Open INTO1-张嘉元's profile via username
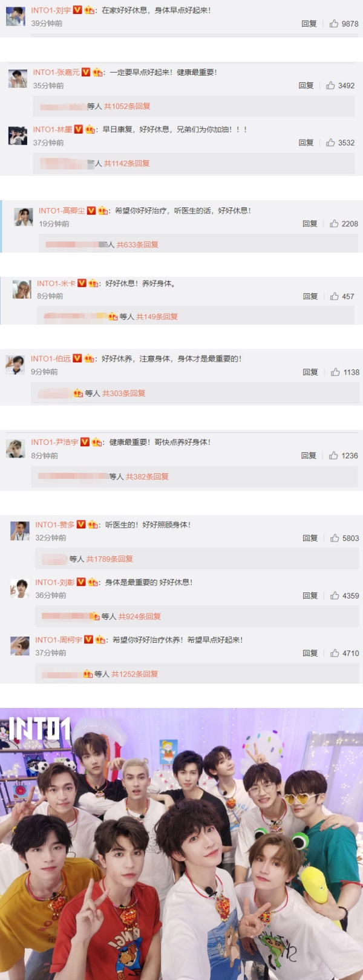 (x=56, y=73)
